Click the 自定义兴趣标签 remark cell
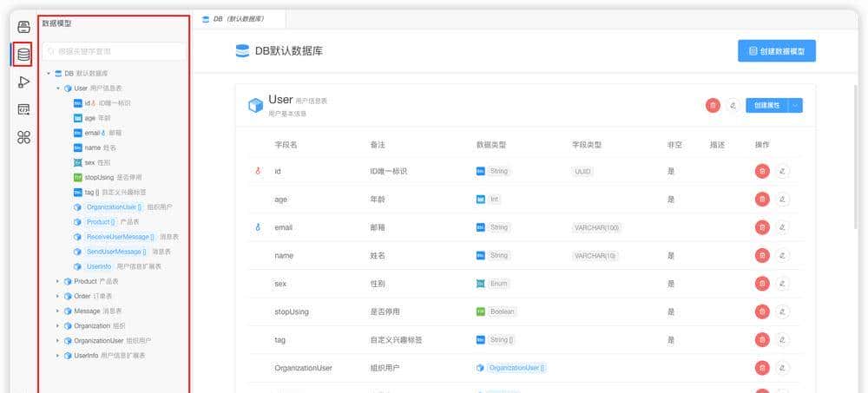Screen dimensions: 868x393 pos(396,340)
